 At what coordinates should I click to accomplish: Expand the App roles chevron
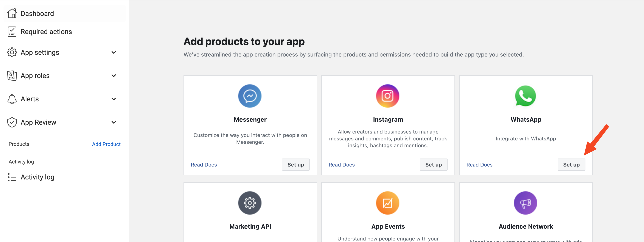click(x=114, y=75)
